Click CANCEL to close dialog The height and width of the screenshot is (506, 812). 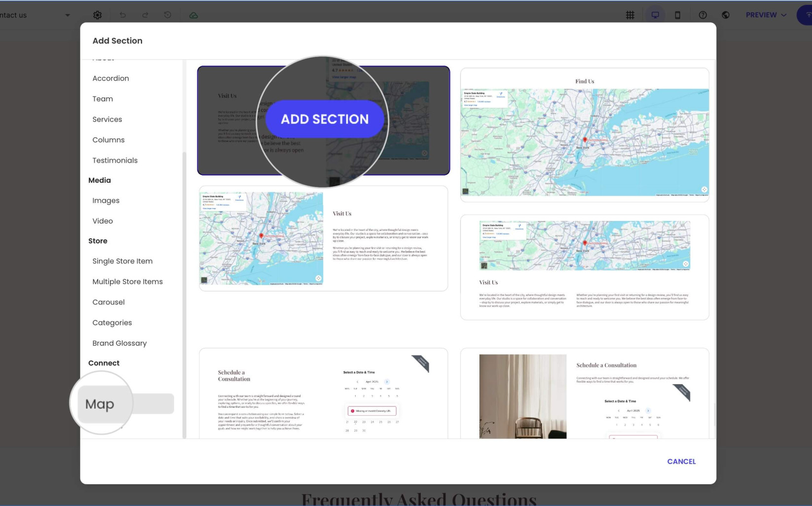pyautogui.click(x=681, y=462)
